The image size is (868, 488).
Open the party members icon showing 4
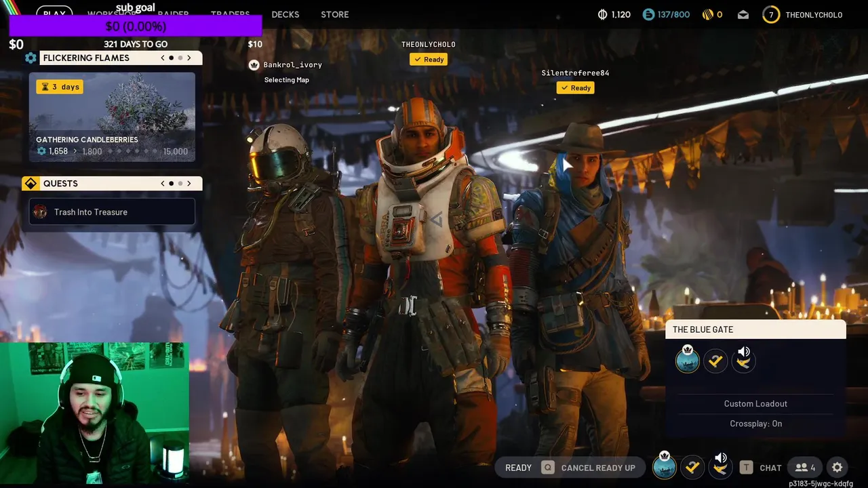[x=806, y=468]
